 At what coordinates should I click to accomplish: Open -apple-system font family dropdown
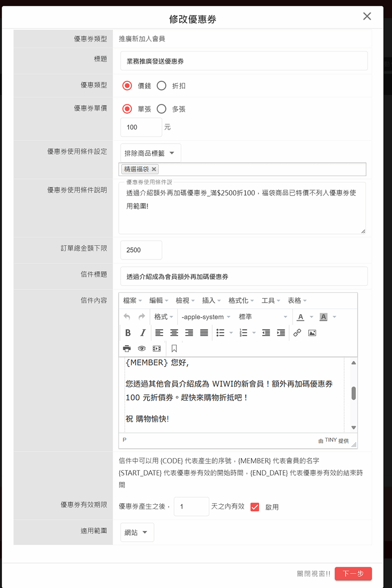coord(206,317)
